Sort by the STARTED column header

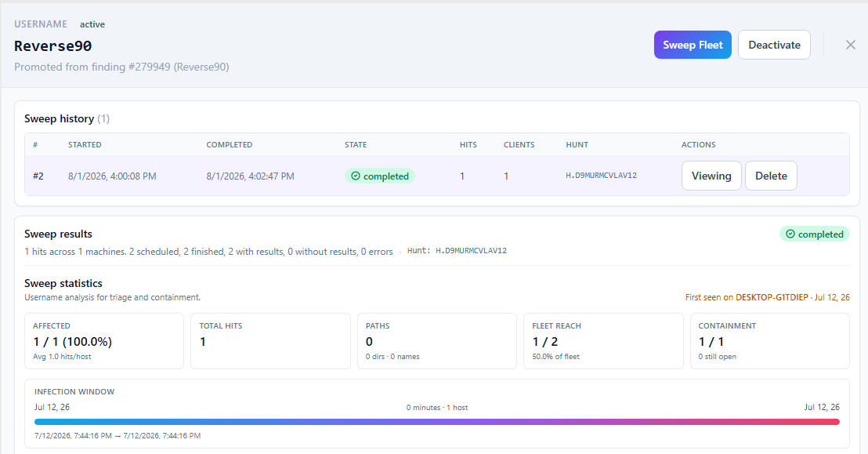85,145
